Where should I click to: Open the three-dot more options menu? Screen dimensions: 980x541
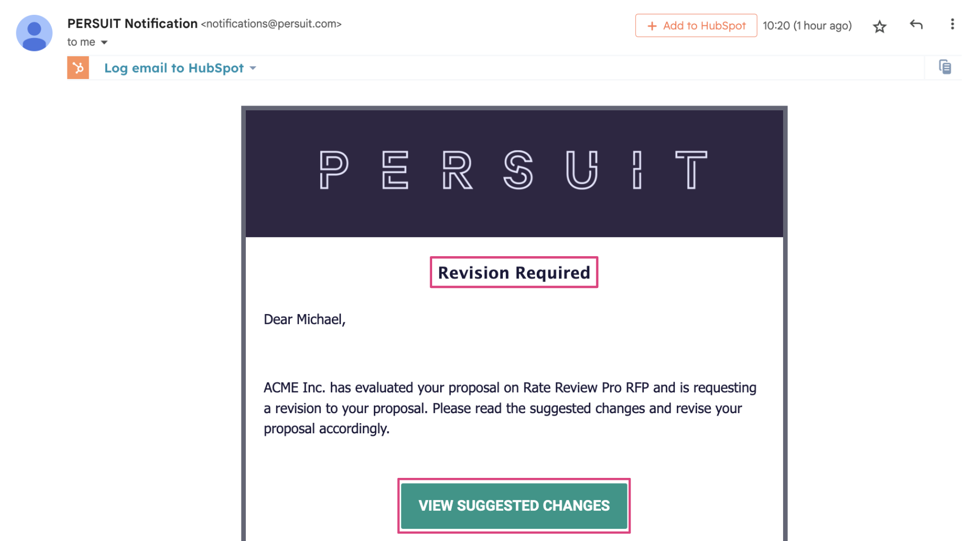952,24
